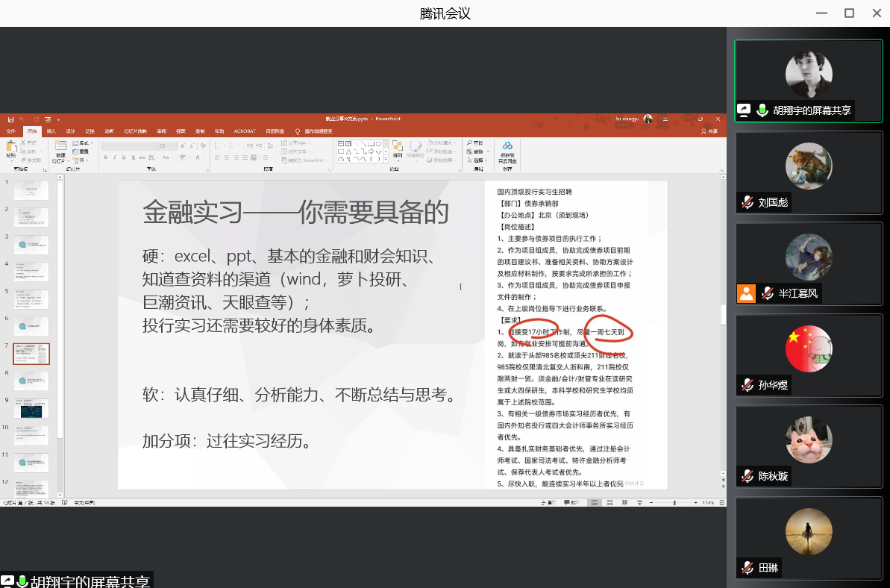Expand the Select (选择) dropdown

tap(478, 160)
